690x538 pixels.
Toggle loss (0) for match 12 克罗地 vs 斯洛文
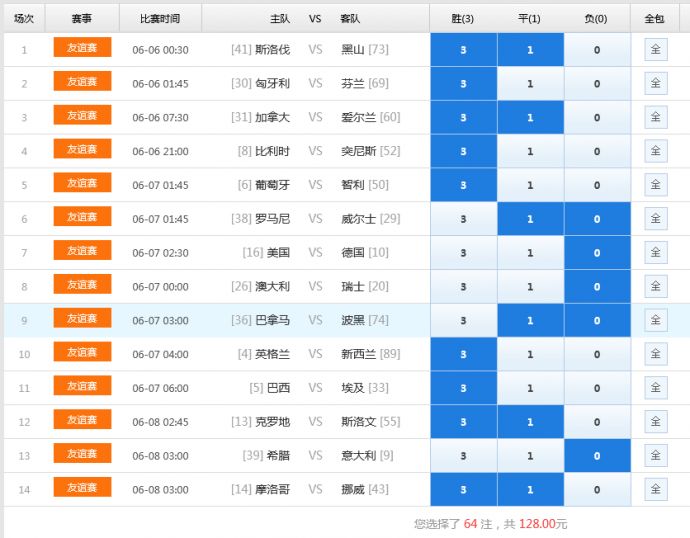597,422
